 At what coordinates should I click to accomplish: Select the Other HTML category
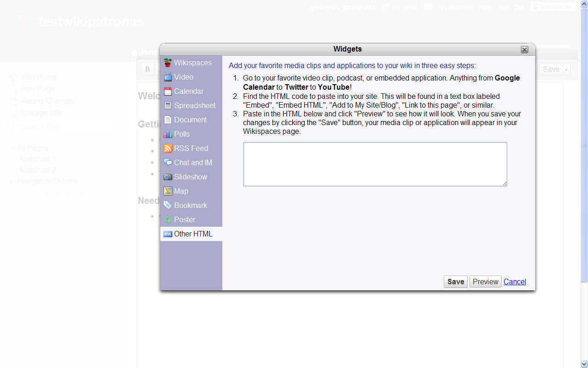191,234
